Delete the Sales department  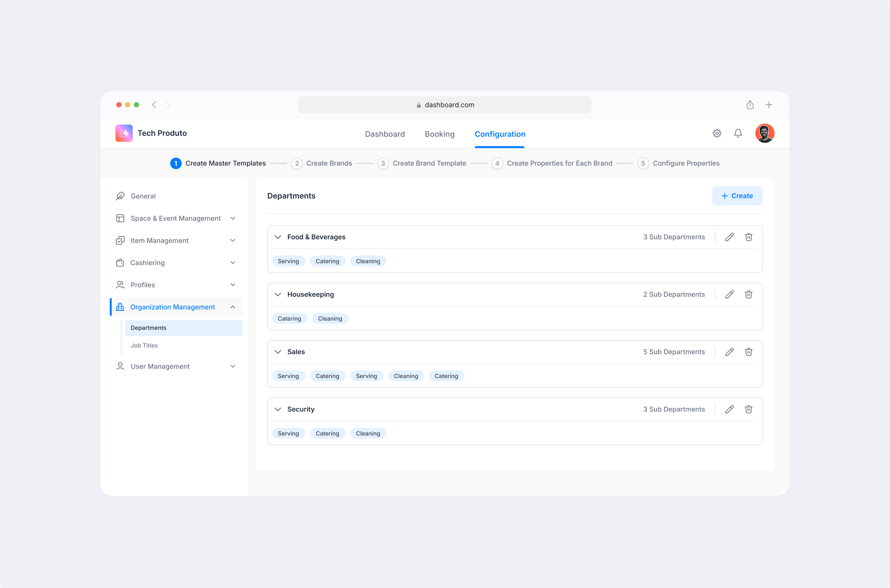749,352
